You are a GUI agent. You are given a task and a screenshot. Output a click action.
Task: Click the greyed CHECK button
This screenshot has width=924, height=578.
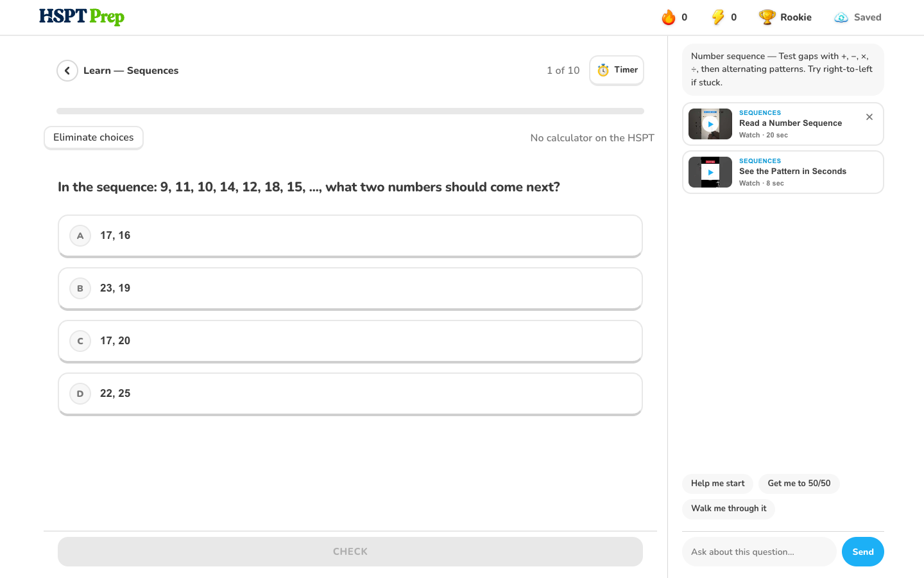[x=350, y=552]
